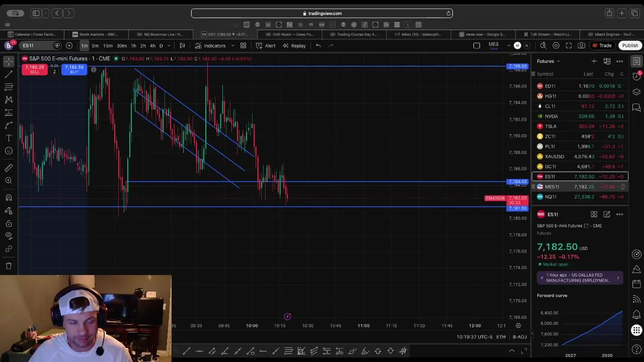Click the blue BUY 7,182.50 button

(x=74, y=69)
